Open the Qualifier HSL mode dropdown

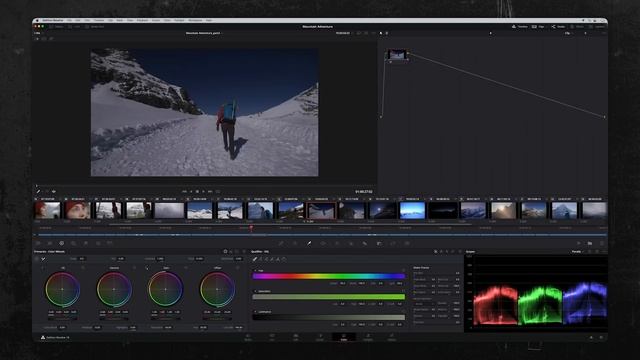[x=260, y=251]
